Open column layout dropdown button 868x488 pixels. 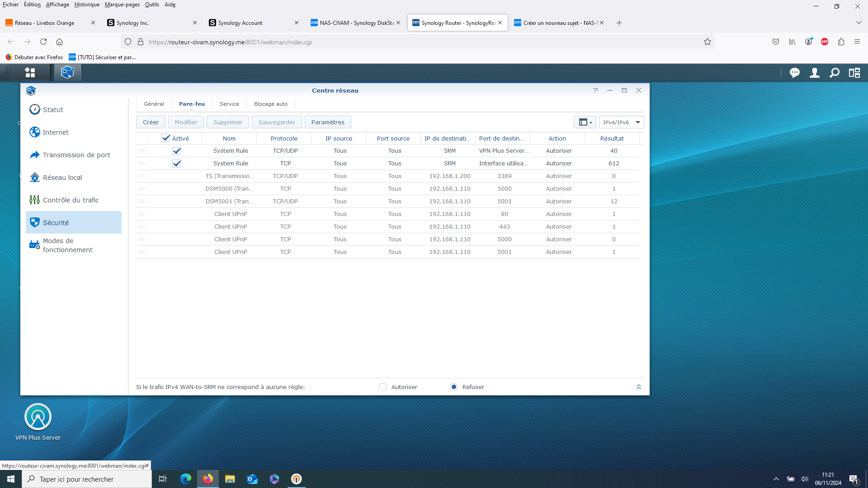point(585,122)
